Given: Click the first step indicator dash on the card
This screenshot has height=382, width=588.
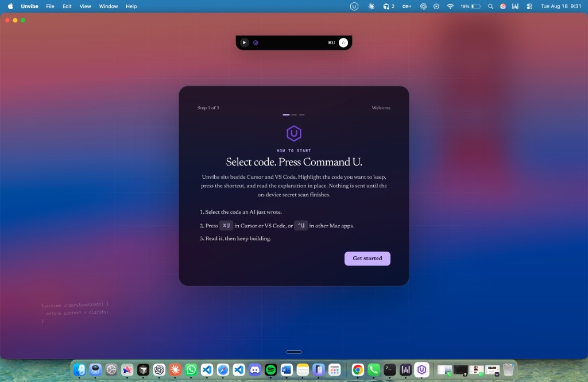Looking at the screenshot, I should (x=286, y=115).
